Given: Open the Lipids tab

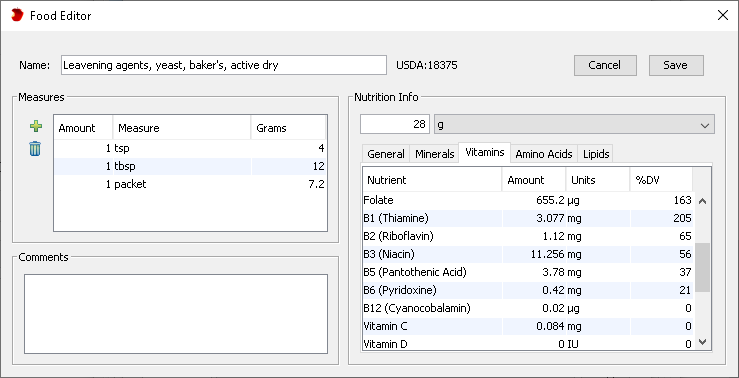Looking at the screenshot, I should [596, 154].
